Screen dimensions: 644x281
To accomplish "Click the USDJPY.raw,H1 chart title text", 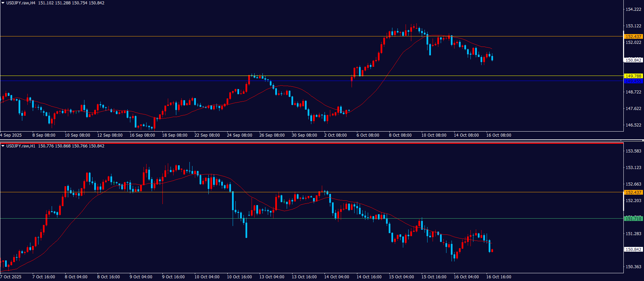I will pyautogui.click(x=21, y=146).
